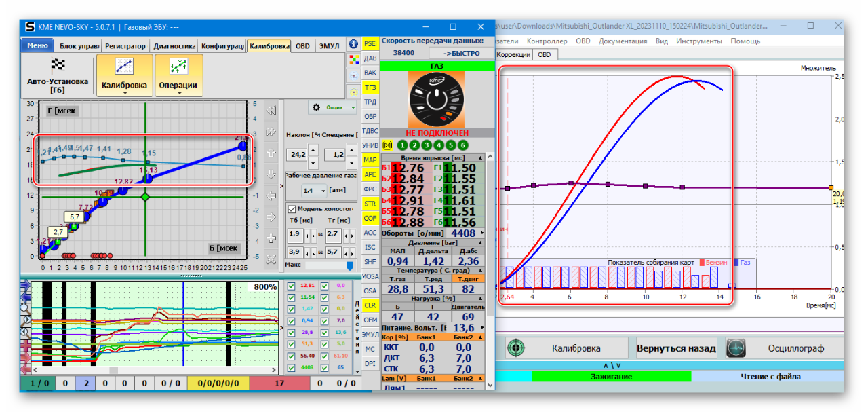868x412 pixels.
Task: Click the green cylinder 3 indicator
Action: coord(427,145)
